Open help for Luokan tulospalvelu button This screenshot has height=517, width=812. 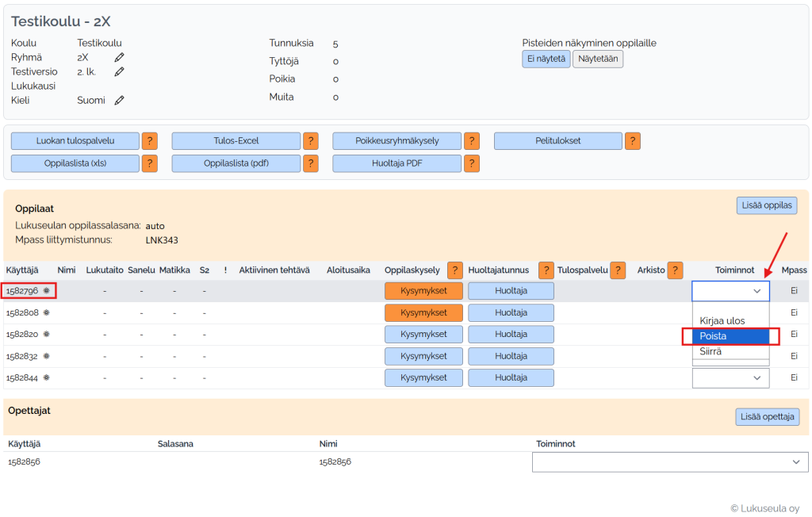tap(149, 141)
